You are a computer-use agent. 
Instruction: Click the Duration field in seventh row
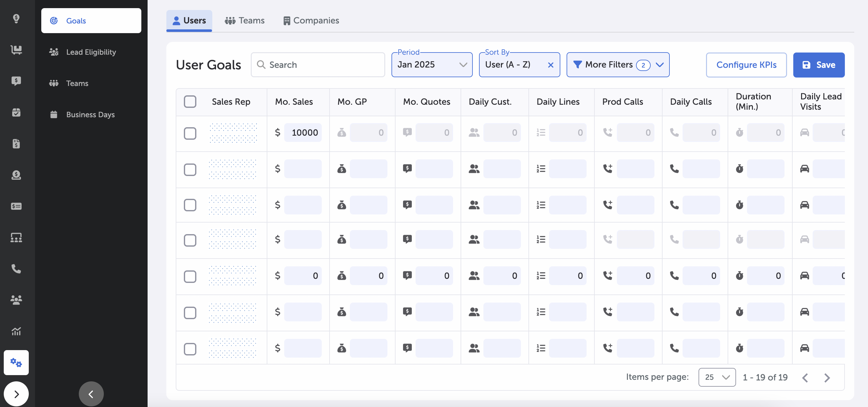click(765, 348)
